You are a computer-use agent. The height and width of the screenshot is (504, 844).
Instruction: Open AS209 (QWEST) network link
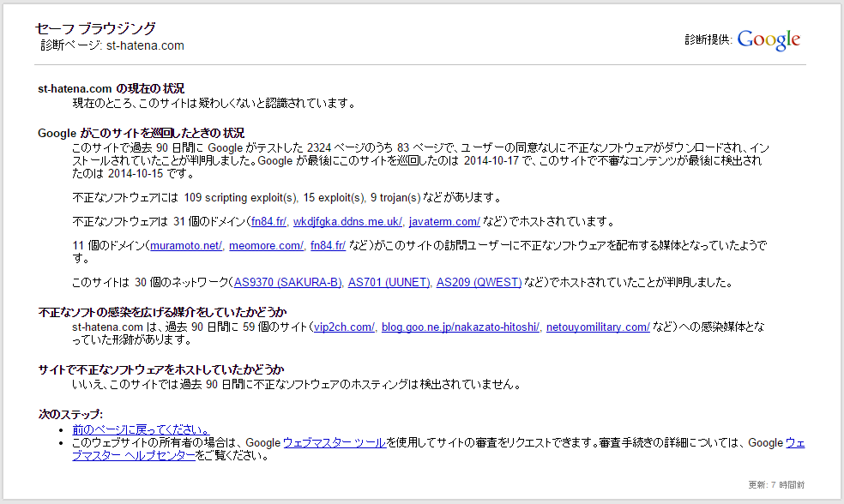click(479, 282)
